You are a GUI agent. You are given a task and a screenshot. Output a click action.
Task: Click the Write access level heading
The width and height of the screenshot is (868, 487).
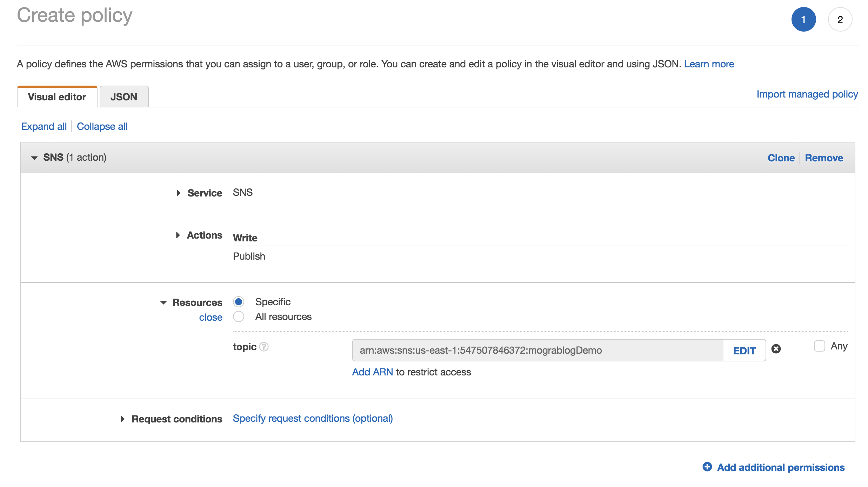point(245,238)
